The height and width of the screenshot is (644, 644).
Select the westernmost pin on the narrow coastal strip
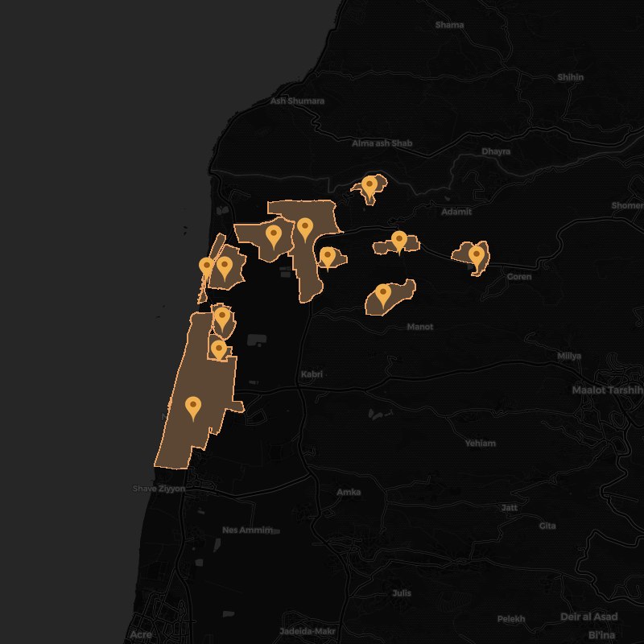pos(207,267)
